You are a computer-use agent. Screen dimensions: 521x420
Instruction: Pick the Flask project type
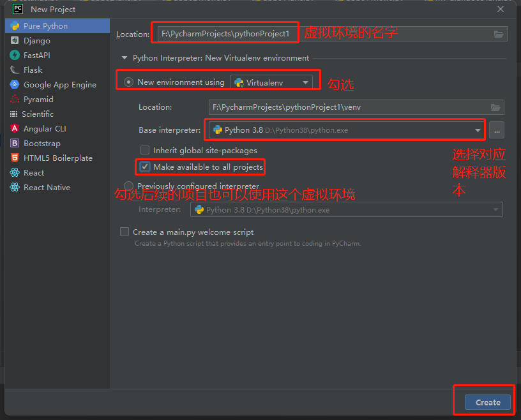[57, 70]
